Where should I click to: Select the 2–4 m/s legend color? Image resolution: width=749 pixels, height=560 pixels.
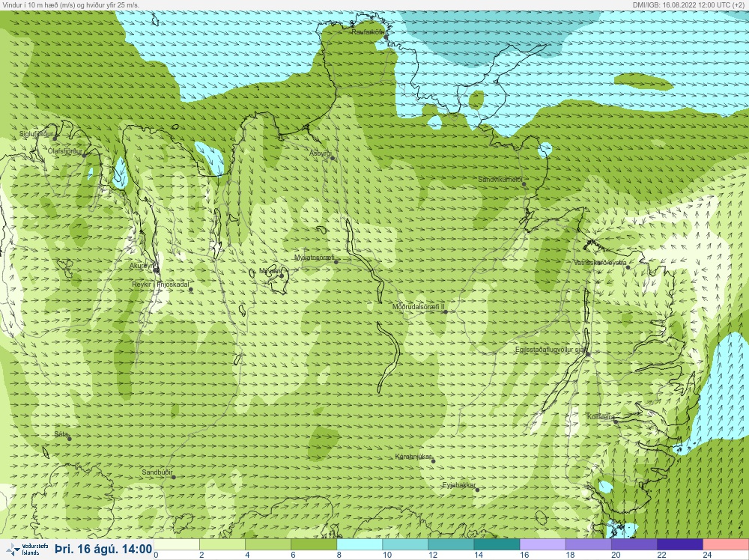[222, 544]
